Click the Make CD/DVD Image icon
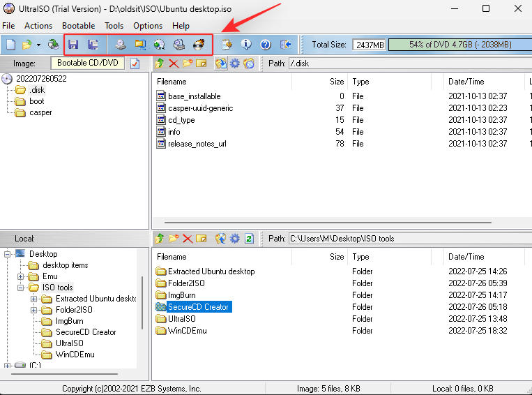Screen dimensions: 532x395 point(121,45)
